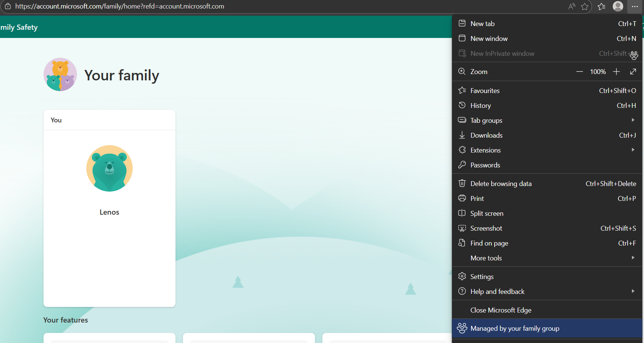Viewport: 644px width, 343px height.
Task: Click the add-to-favourites star in address bar
Action: point(585,6)
